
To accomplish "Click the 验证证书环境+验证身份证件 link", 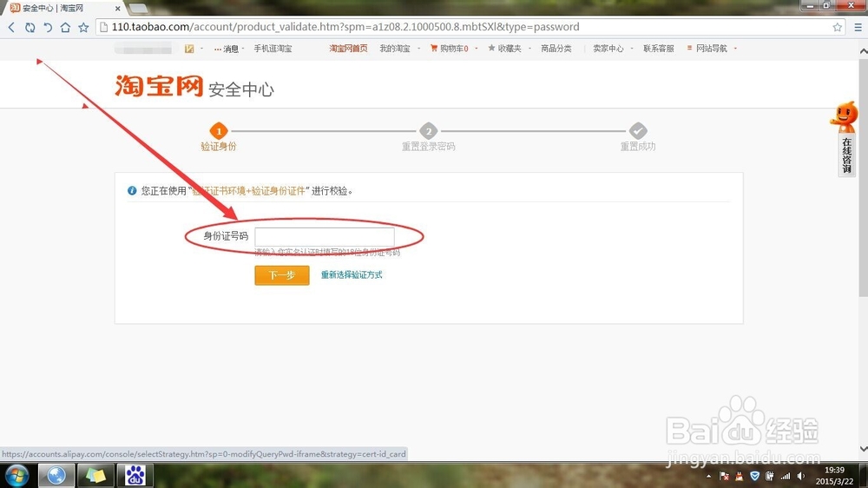I will tap(249, 190).
